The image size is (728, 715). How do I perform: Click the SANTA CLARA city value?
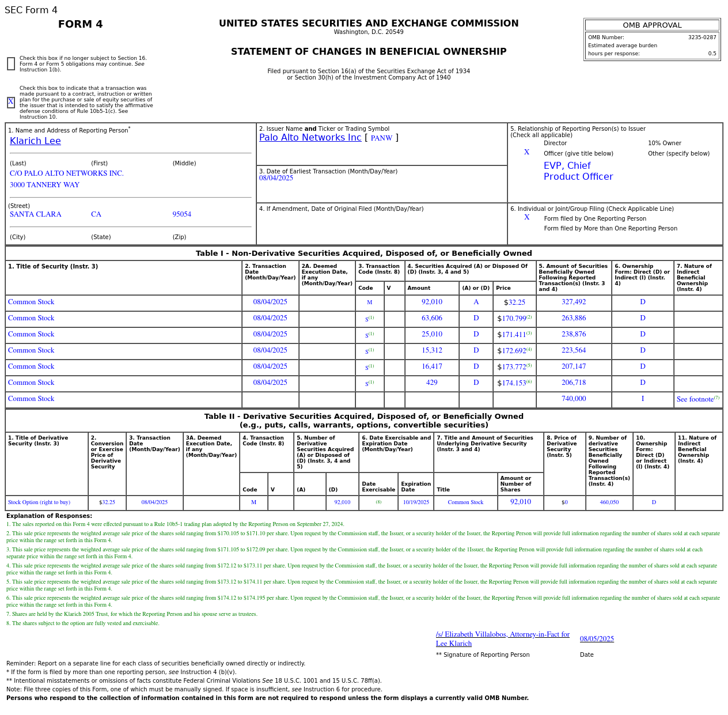(x=36, y=214)
